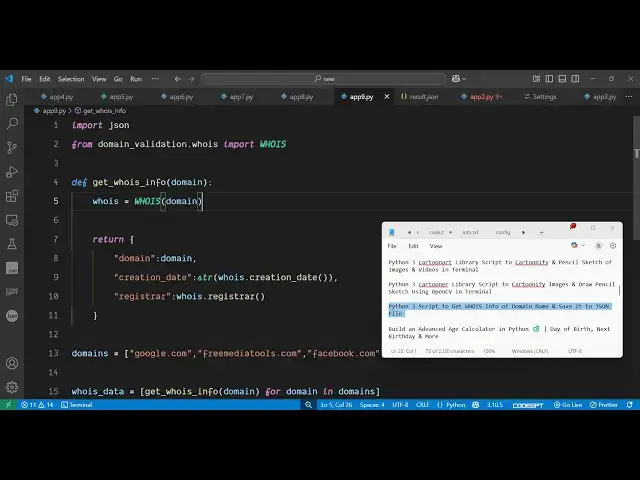The width and height of the screenshot is (640, 480).
Task: Switch to the Settings tab
Action: [x=540, y=97]
